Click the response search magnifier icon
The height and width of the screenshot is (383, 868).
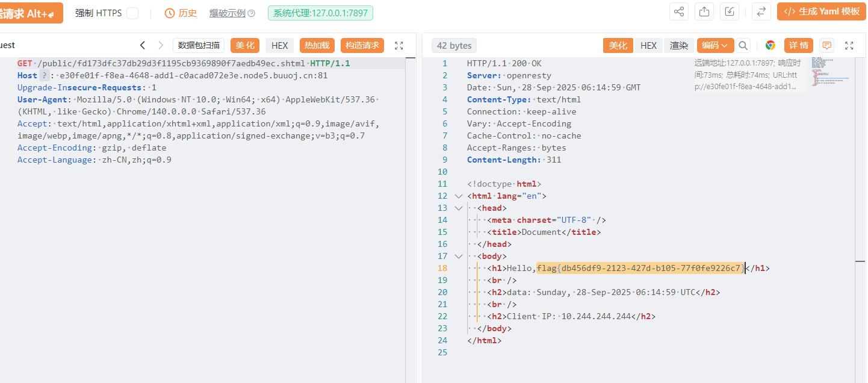pos(743,45)
